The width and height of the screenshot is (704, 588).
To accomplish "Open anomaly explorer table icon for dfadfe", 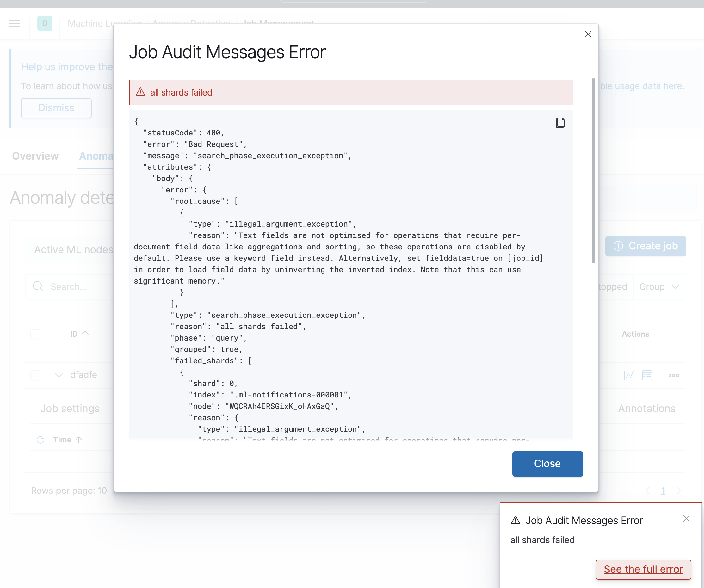I will coord(647,375).
